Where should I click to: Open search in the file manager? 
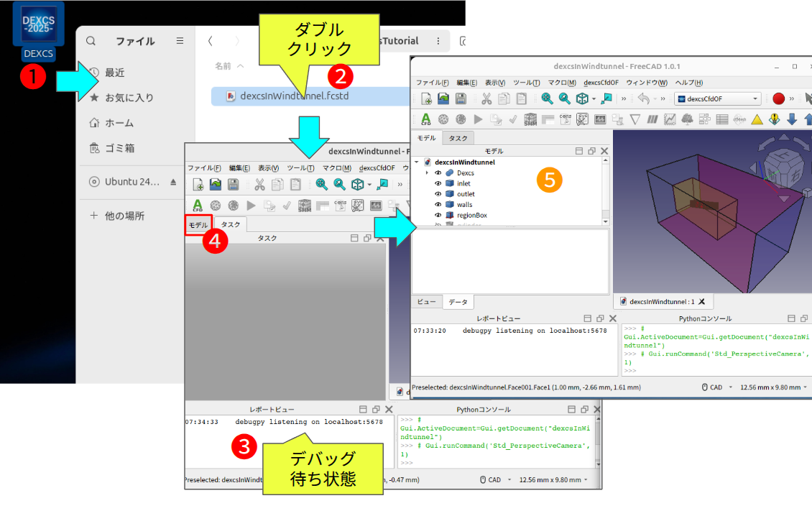coord(91,41)
